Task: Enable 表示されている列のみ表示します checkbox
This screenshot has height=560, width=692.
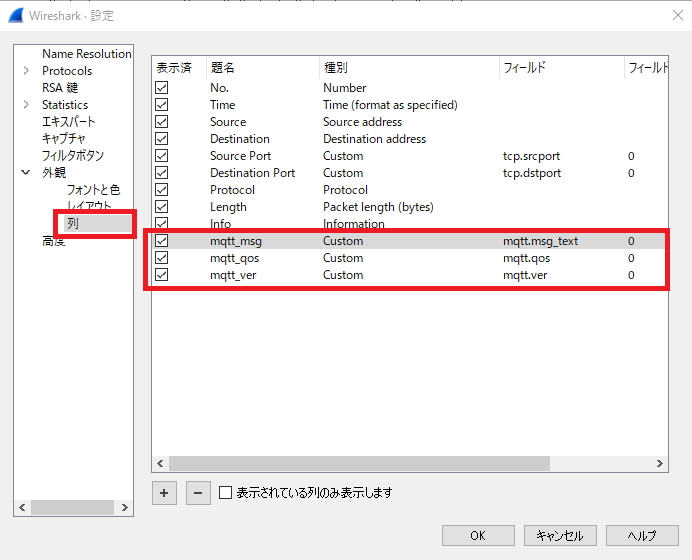Action: pos(226,492)
